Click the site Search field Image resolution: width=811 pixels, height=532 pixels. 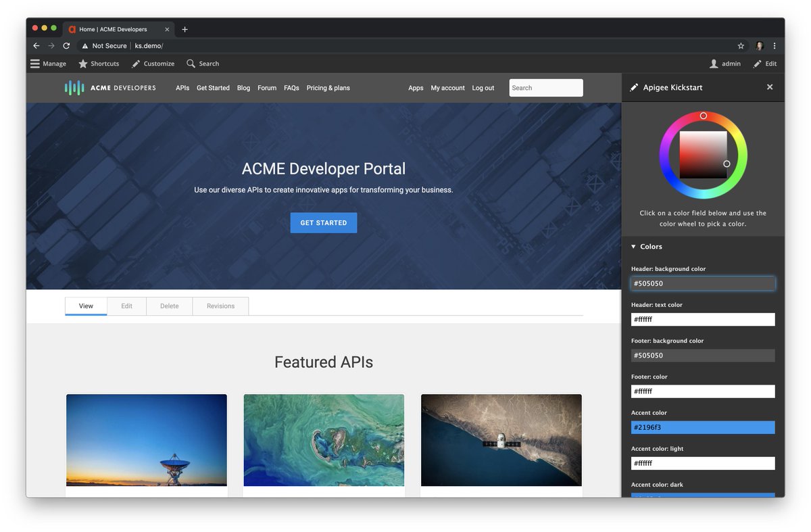(546, 88)
